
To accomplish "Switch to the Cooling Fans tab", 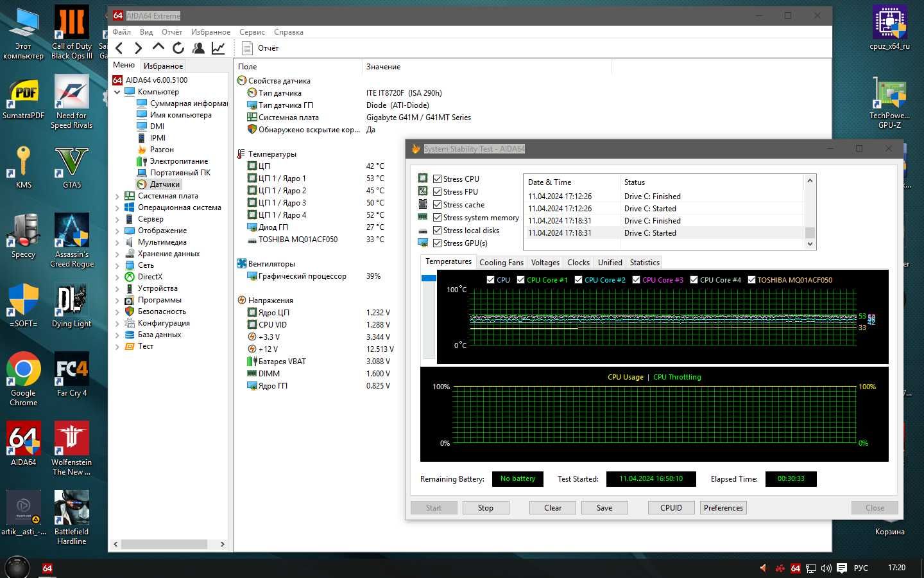I will [x=501, y=263].
